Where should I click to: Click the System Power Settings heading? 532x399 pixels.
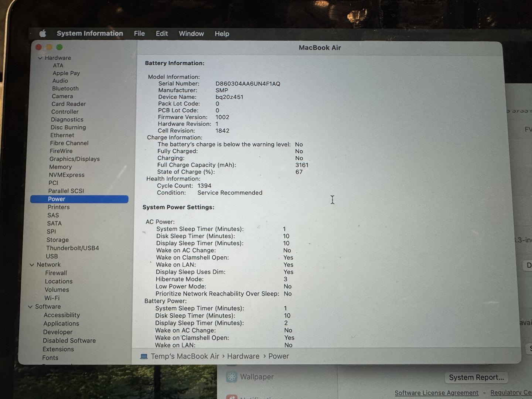pos(178,207)
